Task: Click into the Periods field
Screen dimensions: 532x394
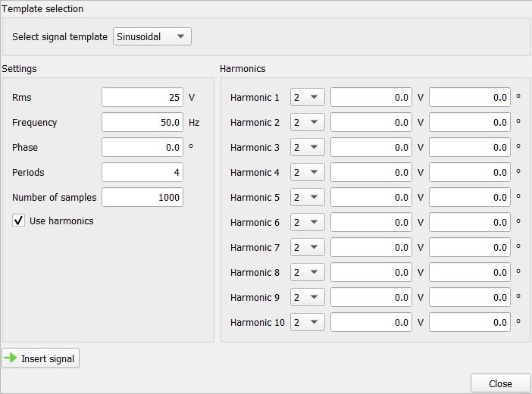Action: (x=142, y=172)
